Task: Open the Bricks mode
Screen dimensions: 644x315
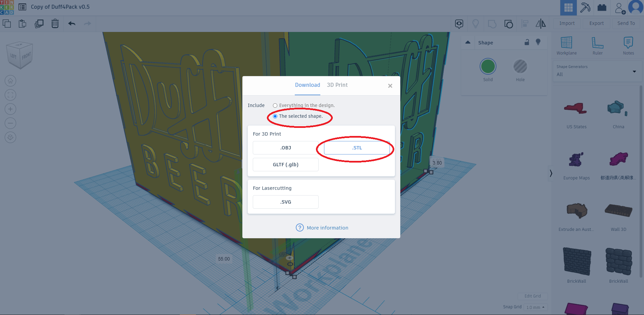Action: [x=602, y=7]
